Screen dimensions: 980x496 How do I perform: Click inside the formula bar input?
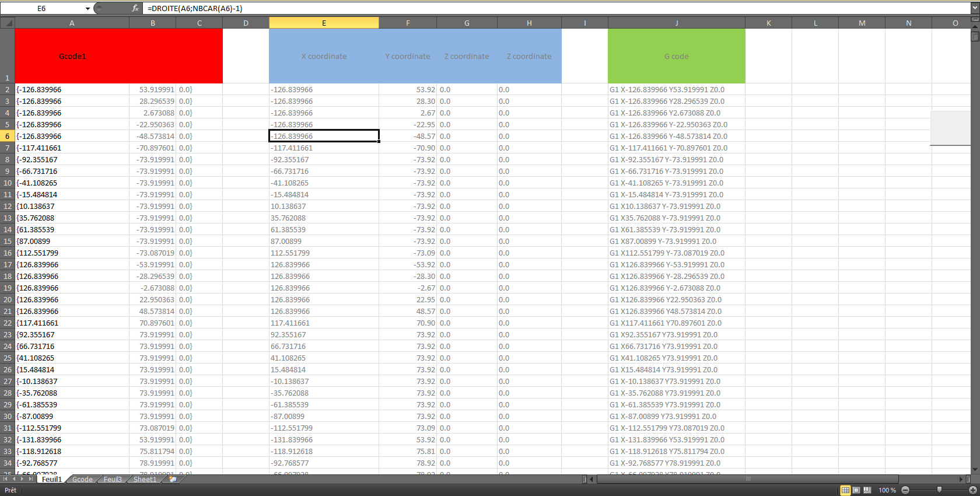coord(525,8)
